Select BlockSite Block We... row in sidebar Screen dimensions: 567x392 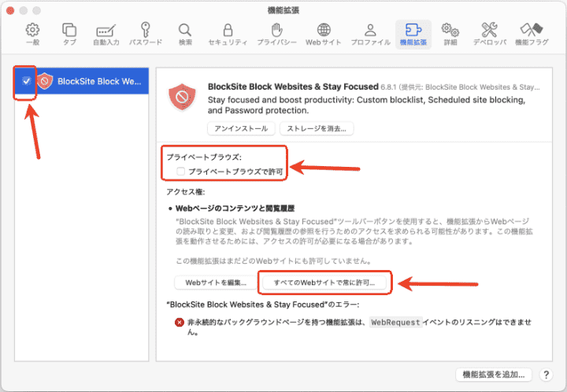(82, 81)
